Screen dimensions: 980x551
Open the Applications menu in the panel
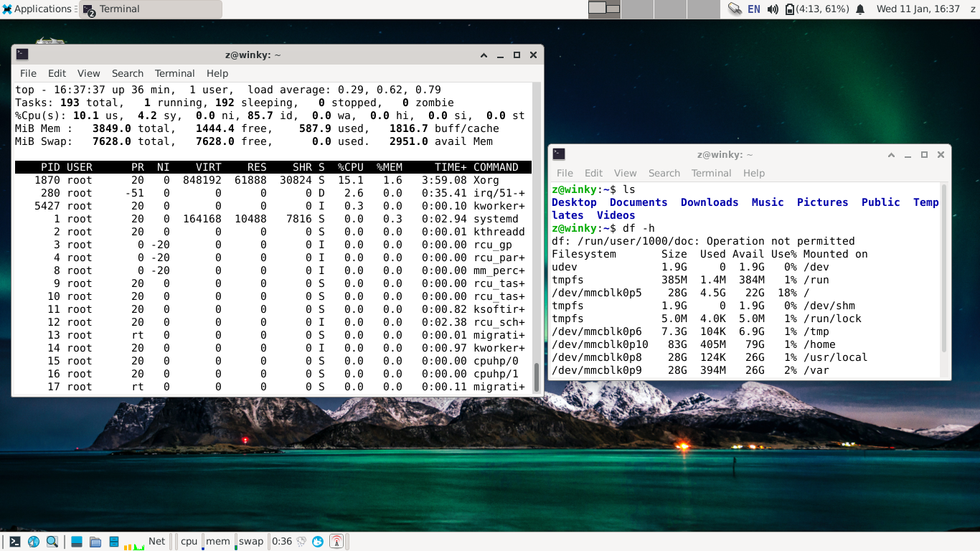(37, 9)
